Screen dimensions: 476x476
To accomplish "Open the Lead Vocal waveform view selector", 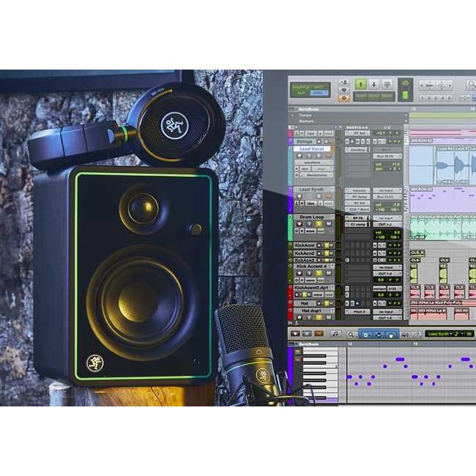I will click(313, 163).
